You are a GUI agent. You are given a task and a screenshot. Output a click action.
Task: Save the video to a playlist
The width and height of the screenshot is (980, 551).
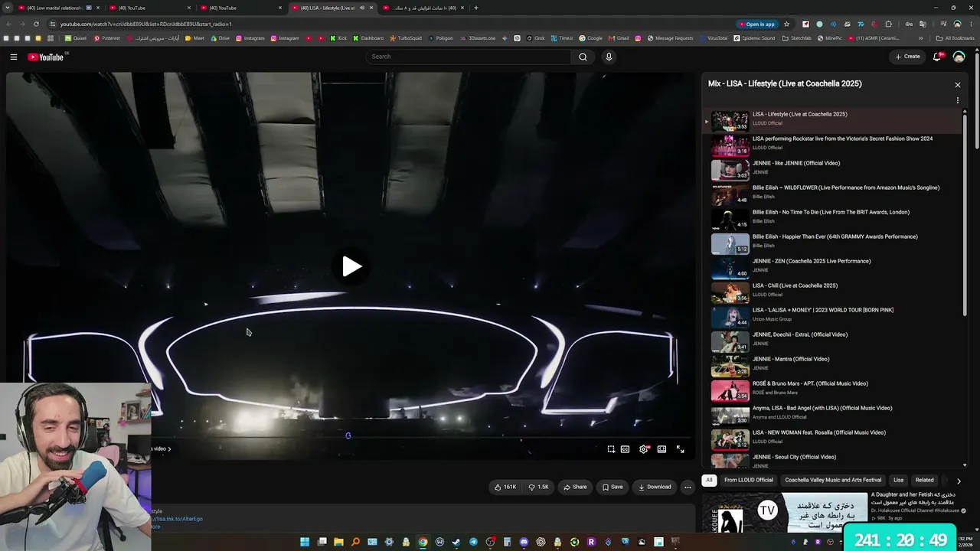[612, 487]
